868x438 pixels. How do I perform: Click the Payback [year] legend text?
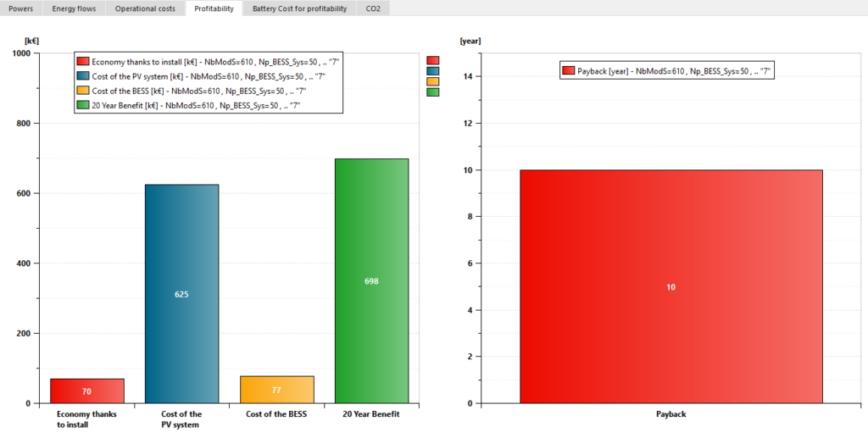[x=674, y=72]
